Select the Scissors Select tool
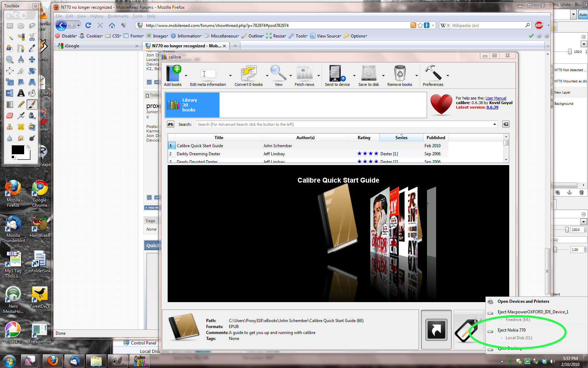The image size is (588, 368). point(32,37)
